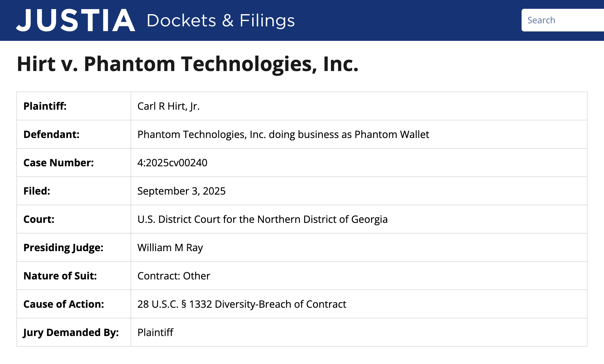Open Northern District of Georgia court text
The width and height of the screenshot is (604, 364).
(x=262, y=219)
